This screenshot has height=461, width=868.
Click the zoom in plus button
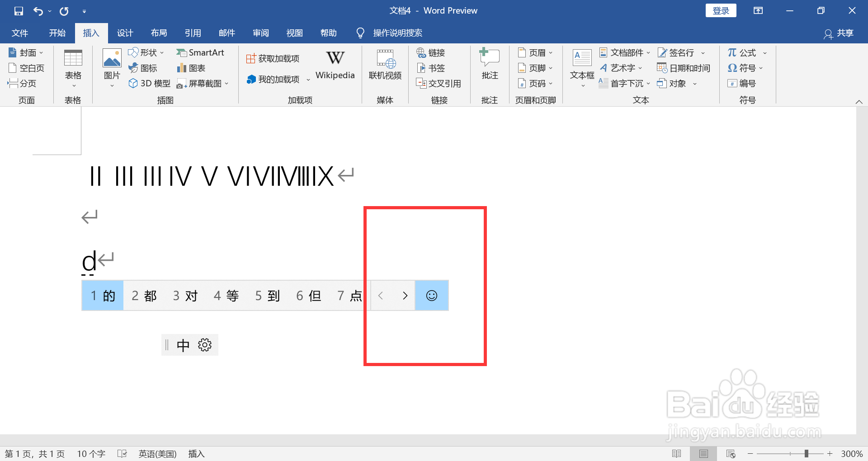click(x=830, y=454)
